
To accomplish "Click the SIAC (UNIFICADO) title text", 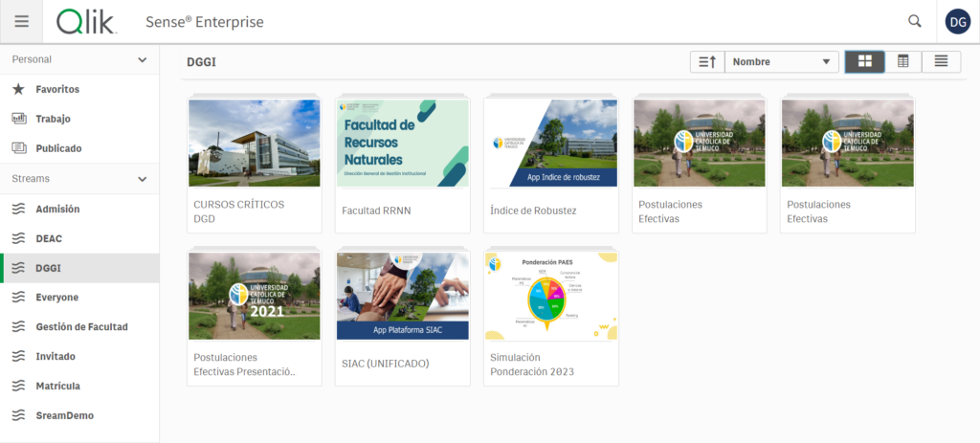I will tap(386, 364).
